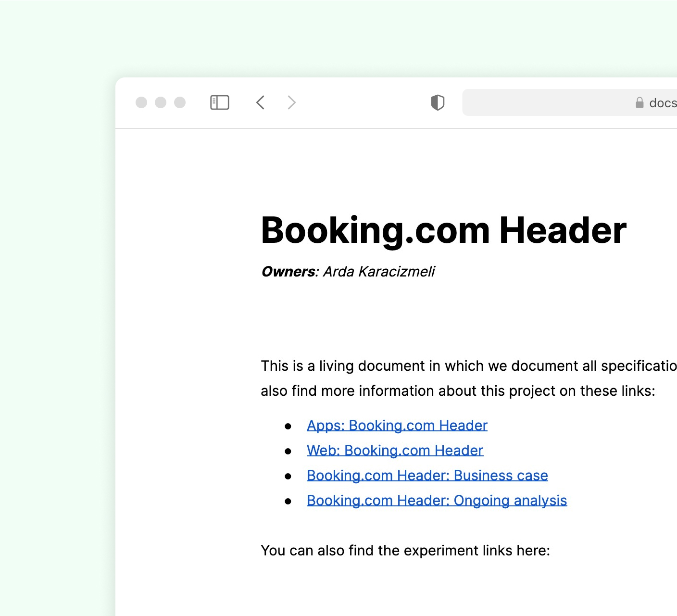Image resolution: width=677 pixels, height=616 pixels.
Task: Open Booking.com Header: Business case link
Action: (x=427, y=476)
